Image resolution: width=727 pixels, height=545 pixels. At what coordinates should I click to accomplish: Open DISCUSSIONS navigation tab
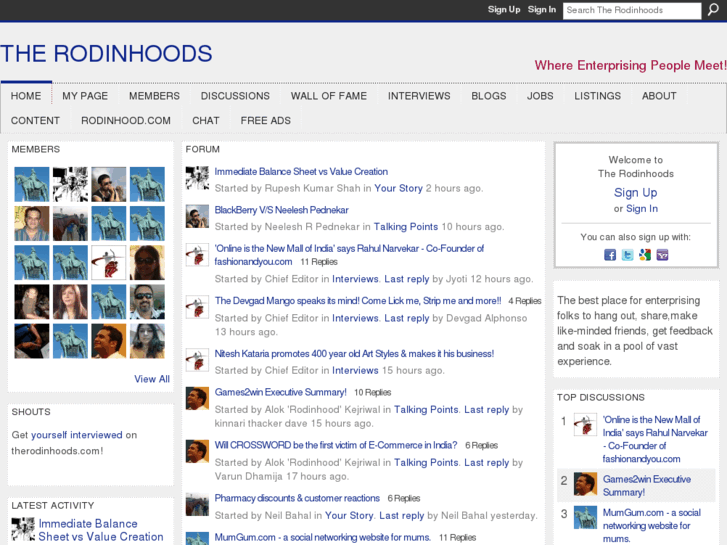click(235, 96)
